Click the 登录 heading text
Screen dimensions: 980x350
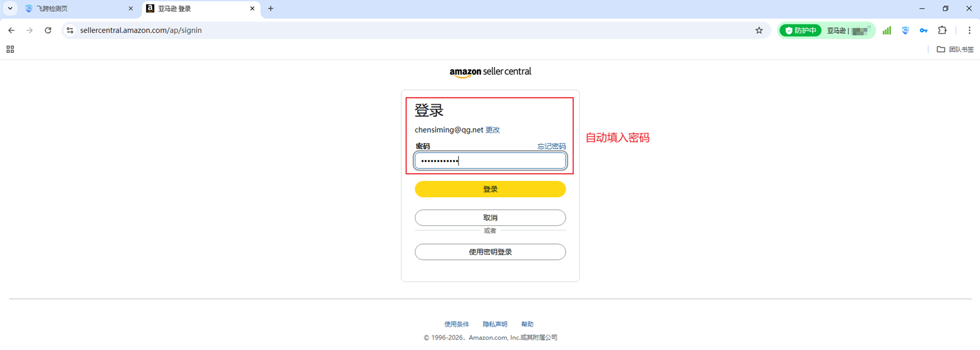(429, 111)
